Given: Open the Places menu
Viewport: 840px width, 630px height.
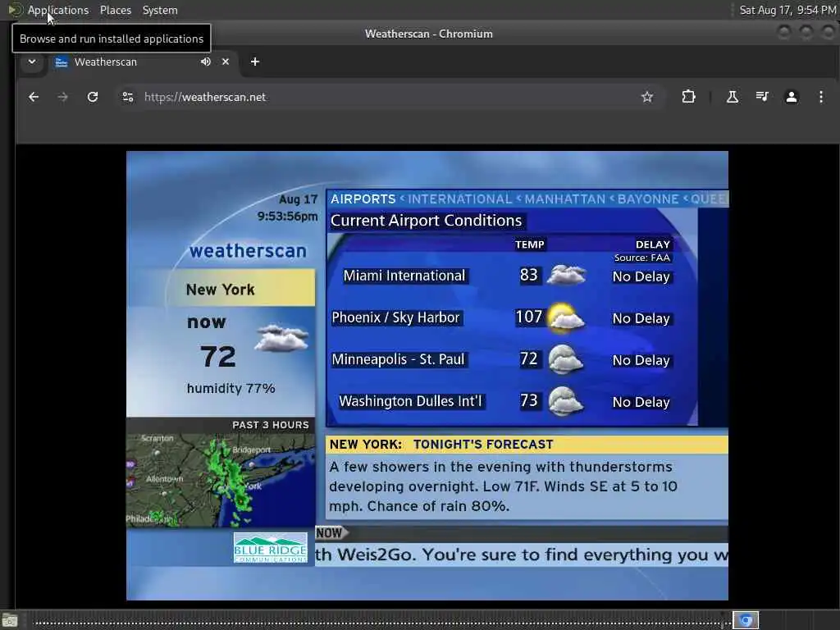Looking at the screenshot, I should (116, 10).
